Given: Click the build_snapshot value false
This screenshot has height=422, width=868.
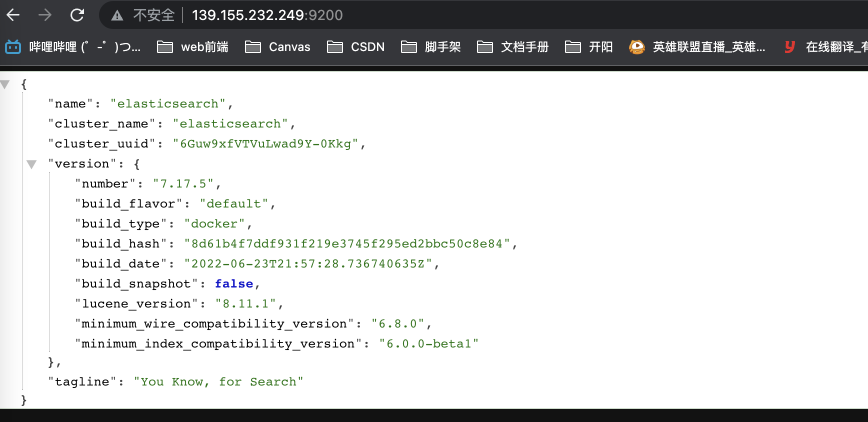Looking at the screenshot, I should coord(234,284).
